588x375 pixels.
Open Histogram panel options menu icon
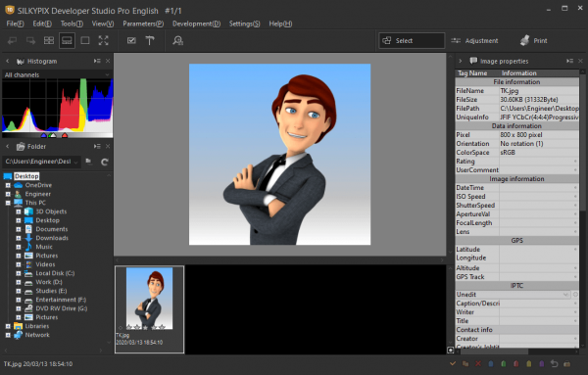[97, 61]
